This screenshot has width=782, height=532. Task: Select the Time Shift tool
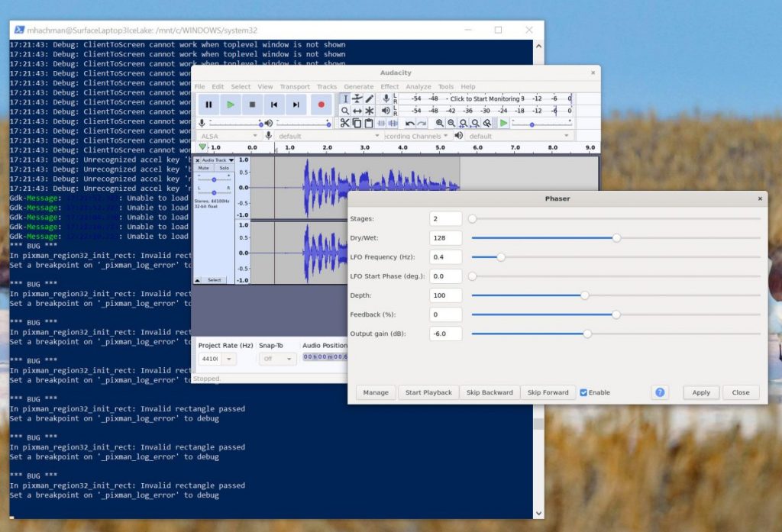coord(357,111)
